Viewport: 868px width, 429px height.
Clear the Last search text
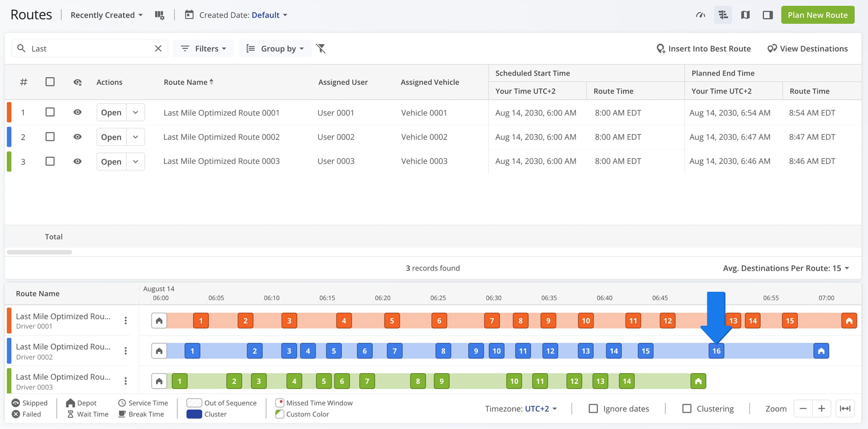158,48
